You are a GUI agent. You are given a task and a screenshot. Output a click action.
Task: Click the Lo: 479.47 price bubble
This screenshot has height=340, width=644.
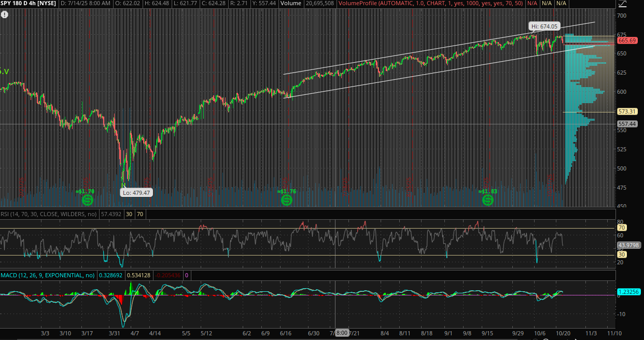click(x=136, y=193)
